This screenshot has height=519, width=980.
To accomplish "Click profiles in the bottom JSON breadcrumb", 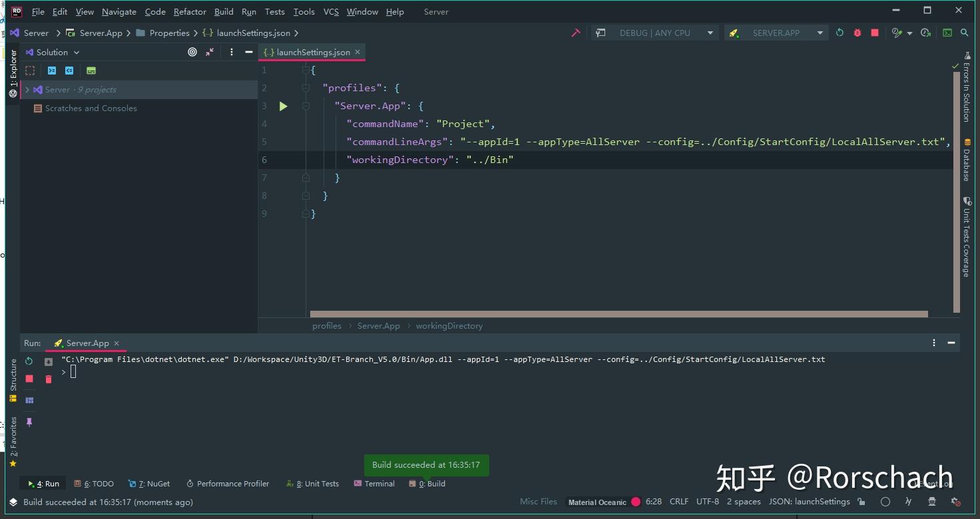I will pyautogui.click(x=327, y=326).
